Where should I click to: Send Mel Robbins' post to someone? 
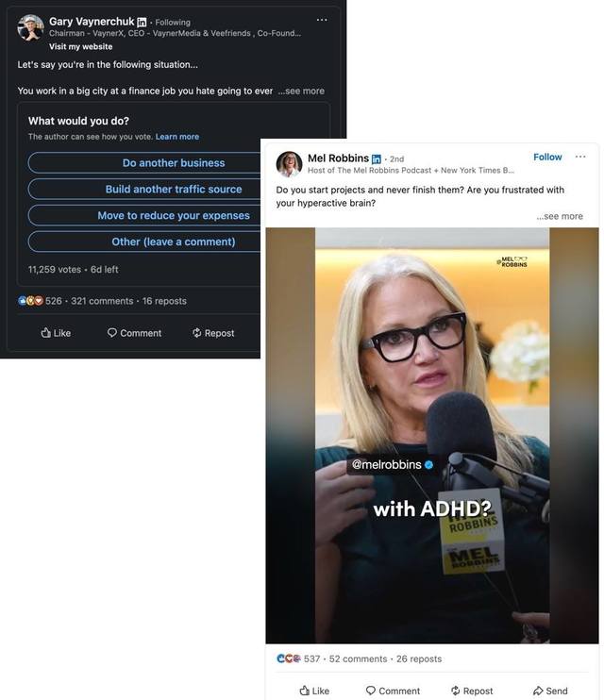550,691
